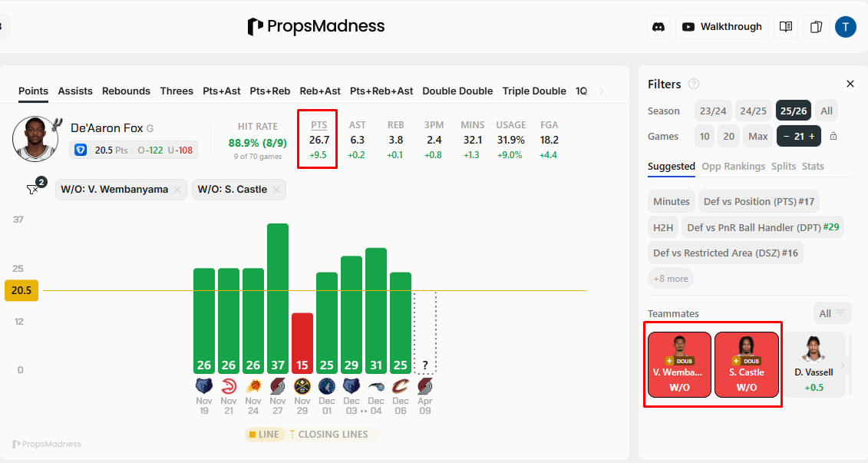Open the user profile avatar T
This screenshot has height=463, width=868.
(845, 27)
